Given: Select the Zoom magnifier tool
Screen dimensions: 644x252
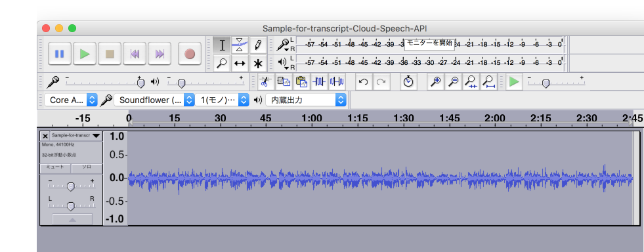Looking at the screenshot, I should [222, 63].
